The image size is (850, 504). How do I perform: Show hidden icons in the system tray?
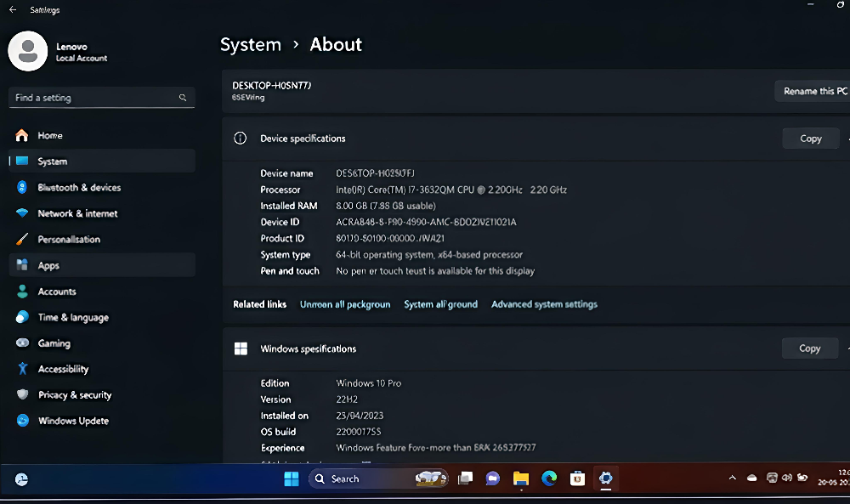coord(733,478)
